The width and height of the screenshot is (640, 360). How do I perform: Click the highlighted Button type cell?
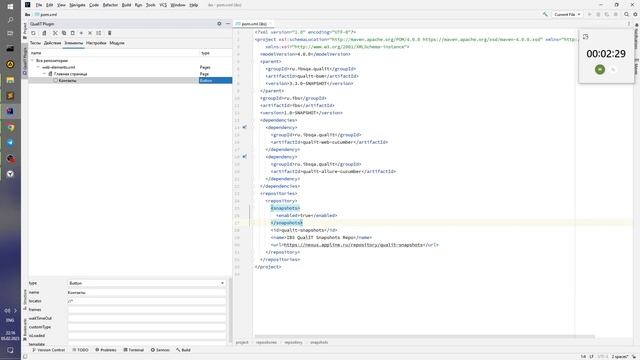click(216, 80)
